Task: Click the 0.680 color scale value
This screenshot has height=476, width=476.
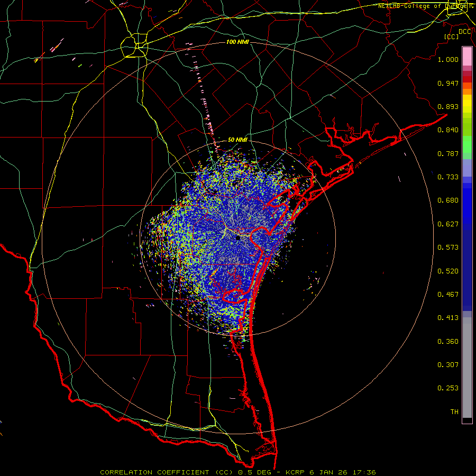Action: [448, 200]
